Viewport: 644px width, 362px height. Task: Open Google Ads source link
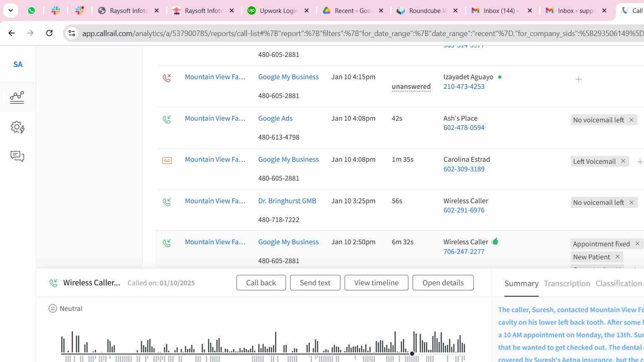pyautogui.click(x=275, y=118)
